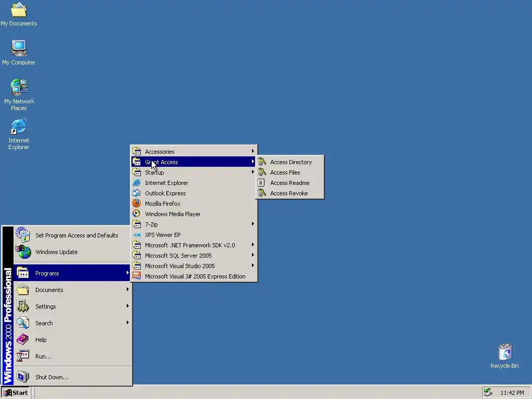Click the Set Program Access and Defaults icon
The height and width of the screenshot is (399, 532).
(23, 235)
